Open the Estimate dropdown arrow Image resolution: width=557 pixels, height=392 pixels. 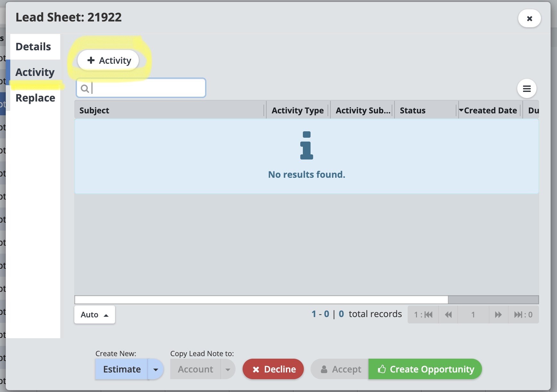[156, 369]
